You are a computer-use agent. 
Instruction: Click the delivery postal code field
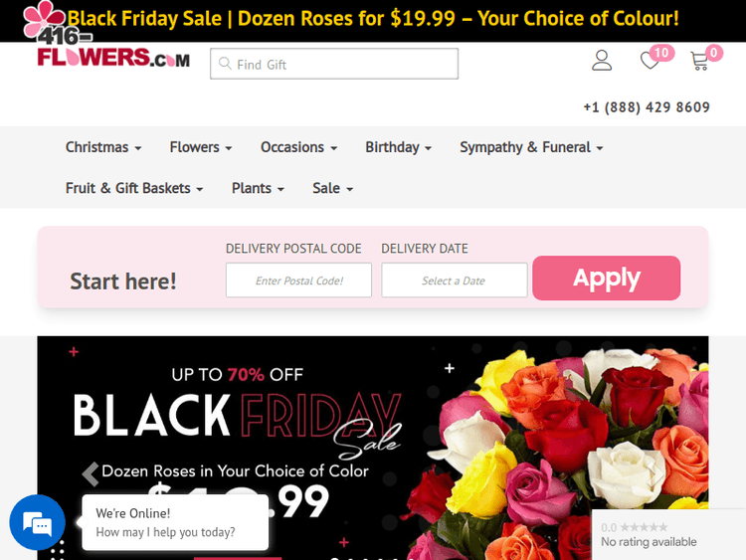click(298, 280)
